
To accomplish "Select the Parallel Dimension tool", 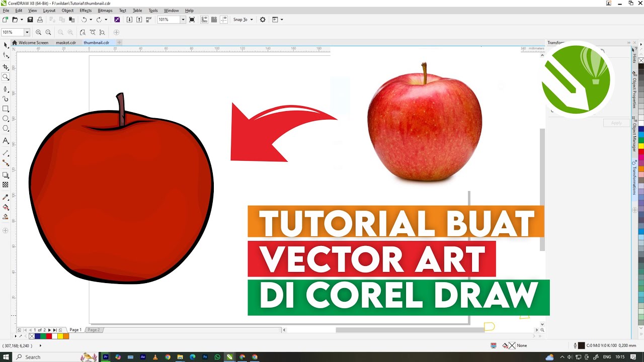I will pyautogui.click(x=6, y=153).
